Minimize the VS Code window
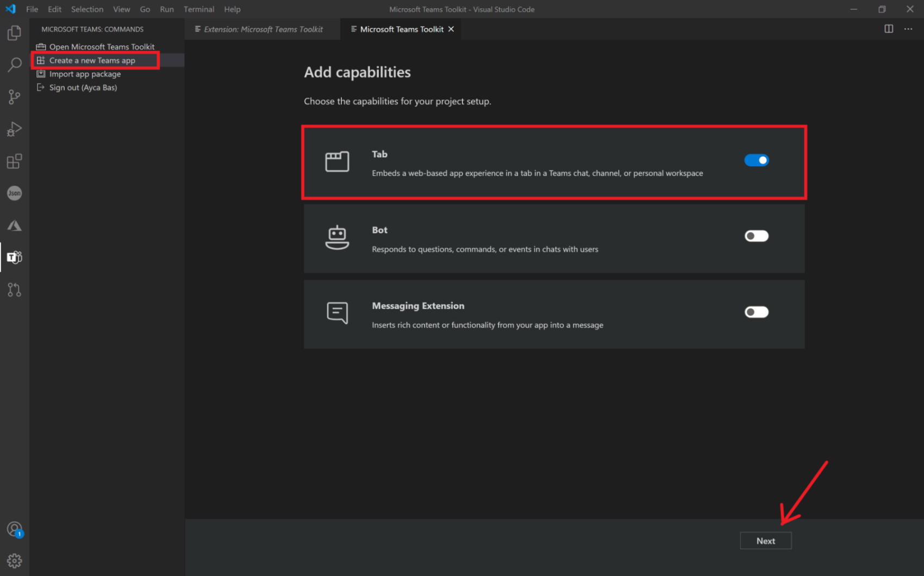Screen dimensions: 924x576 (x=854, y=9)
